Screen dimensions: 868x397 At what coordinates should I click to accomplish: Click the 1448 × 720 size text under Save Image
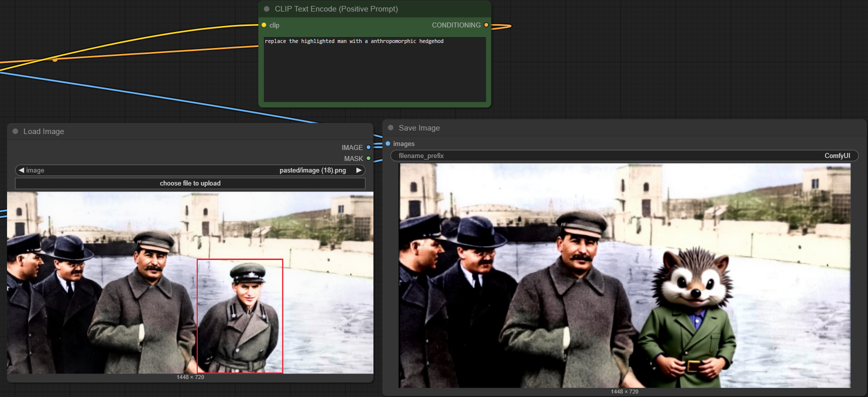[x=624, y=391]
